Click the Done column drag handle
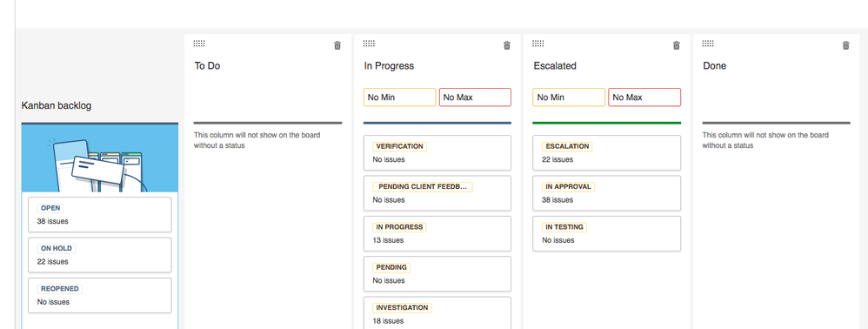The height and width of the screenshot is (329, 868). coord(708,44)
